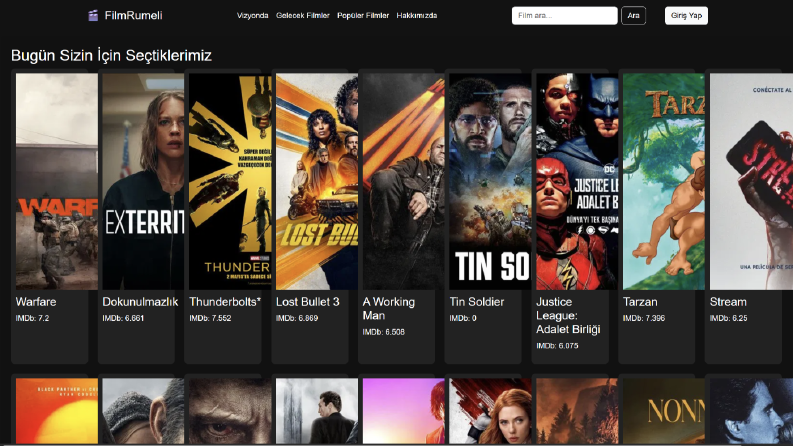Click the IMDb: 6.508 rating text

tap(383, 332)
